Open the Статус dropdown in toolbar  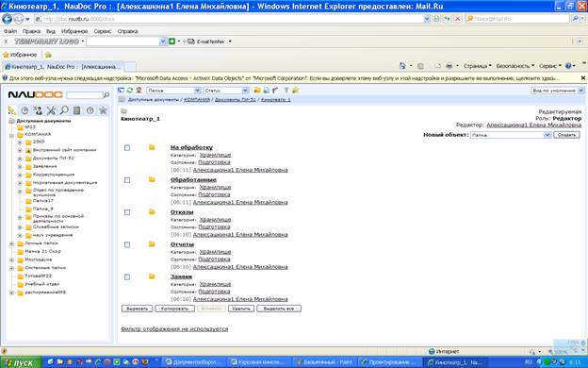226,91
